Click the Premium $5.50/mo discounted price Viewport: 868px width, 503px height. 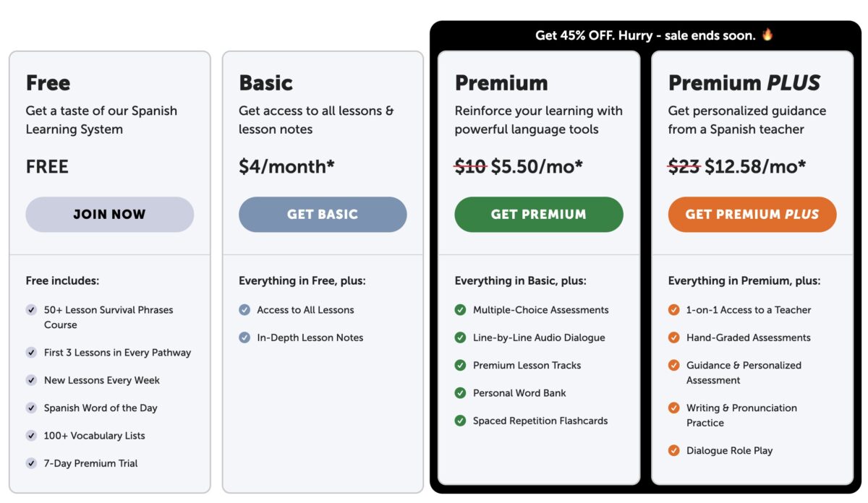(537, 167)
